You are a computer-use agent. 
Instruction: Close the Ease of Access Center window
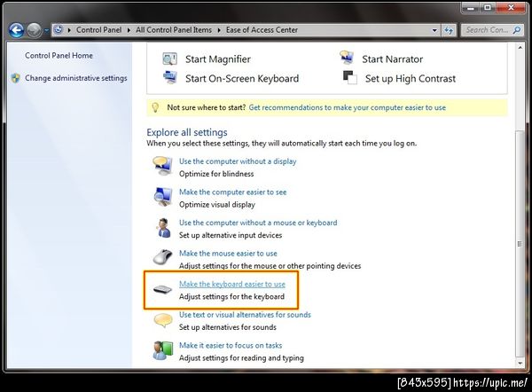[x=511, y=7]
